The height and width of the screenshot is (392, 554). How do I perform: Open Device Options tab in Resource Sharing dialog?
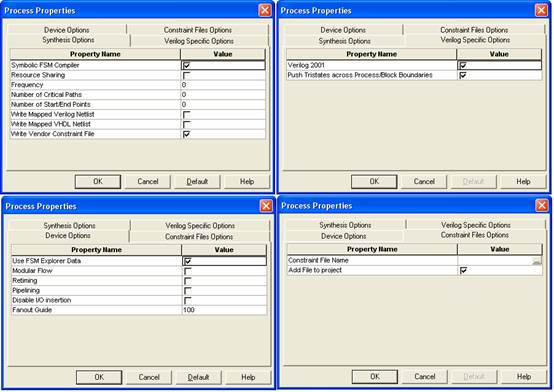(67, 30)
